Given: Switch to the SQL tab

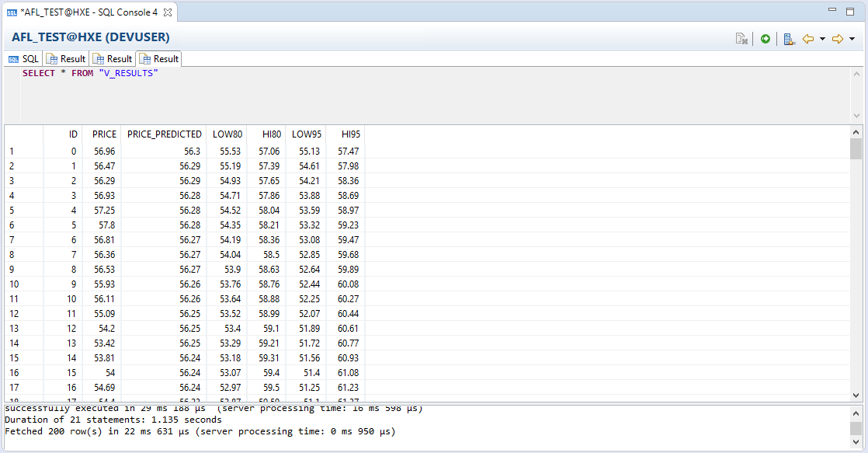Looking at the screenshot, I should click(x=23, y=59).
